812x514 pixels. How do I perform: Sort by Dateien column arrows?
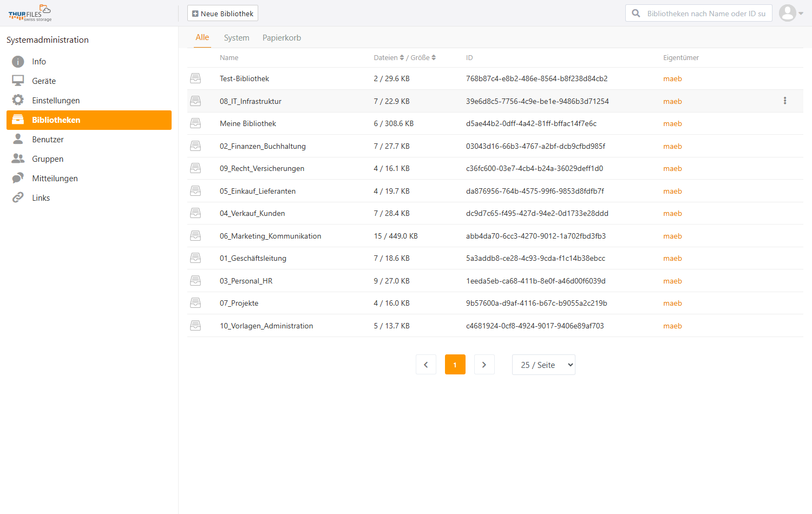[402, 57]
